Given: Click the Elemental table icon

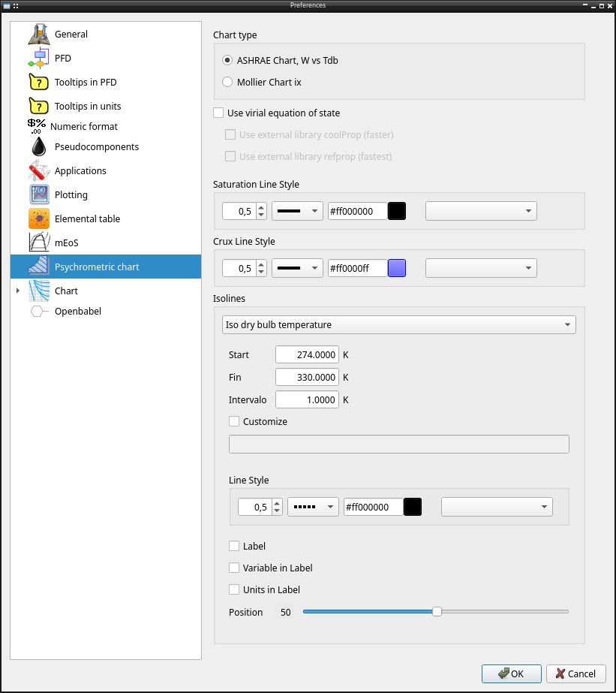Looking at the screenshot, I should pyautogui.click(x=39, y=218).
